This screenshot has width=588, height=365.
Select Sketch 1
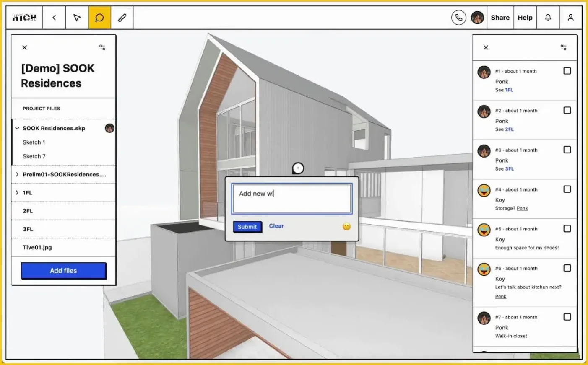pos(34,142)
